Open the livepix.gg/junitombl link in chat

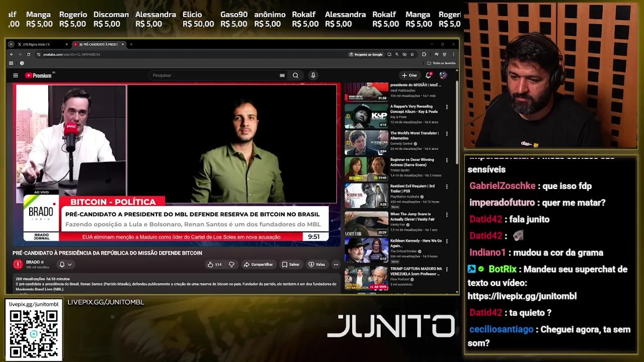pyautogui.click(x=522, y=296)
